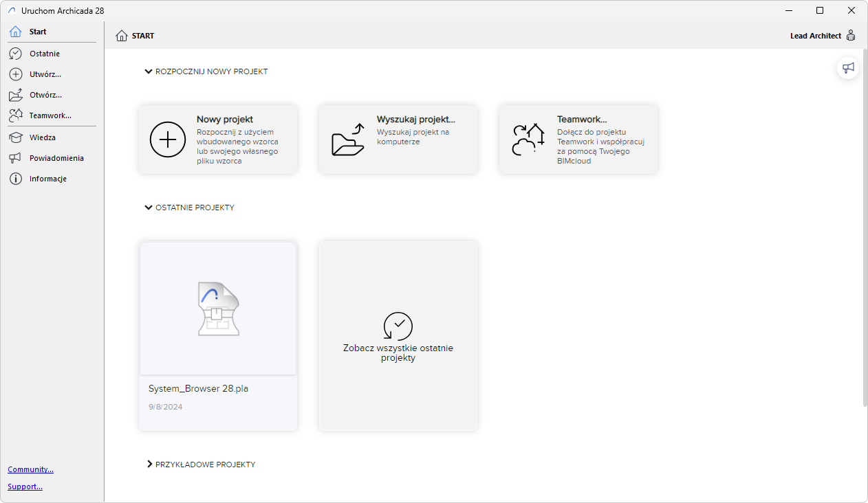
Task: Open System_Browser 28.pla project thumbnail
Action: tap(218, 309)
